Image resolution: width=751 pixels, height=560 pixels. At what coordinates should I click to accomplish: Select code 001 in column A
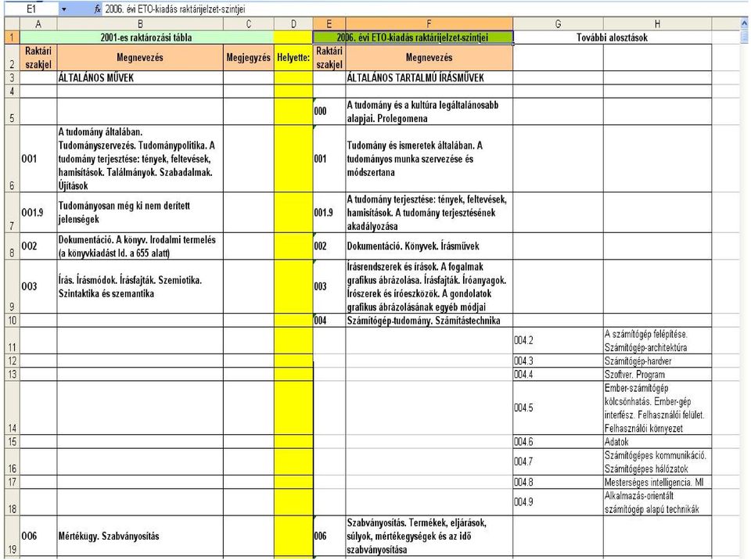(38, 159)
